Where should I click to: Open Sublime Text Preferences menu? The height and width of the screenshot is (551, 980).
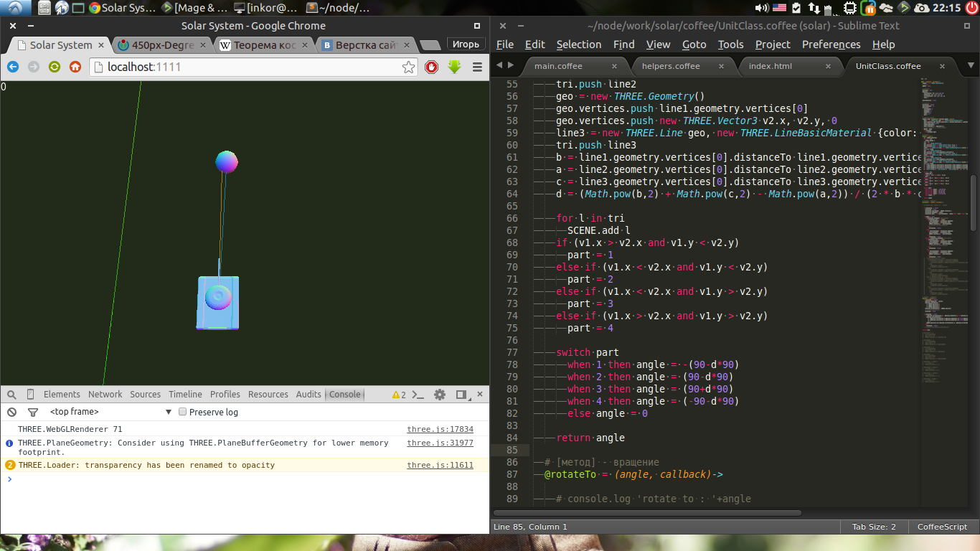(x=831, y=44)
